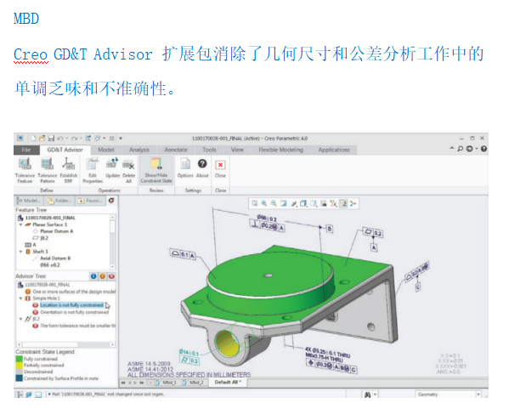The height and width of the screenshot is (420, 509).
Task: Toggle warning messages filter in Advisor Tree
Action: point(103,276)
